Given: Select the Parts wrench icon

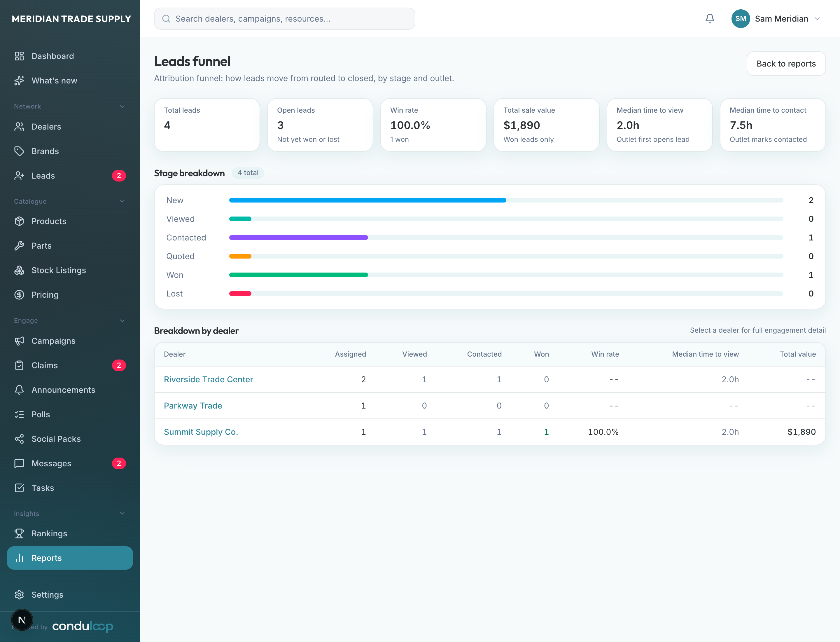Looking at the screenshot, I should [x=19, y=245].
